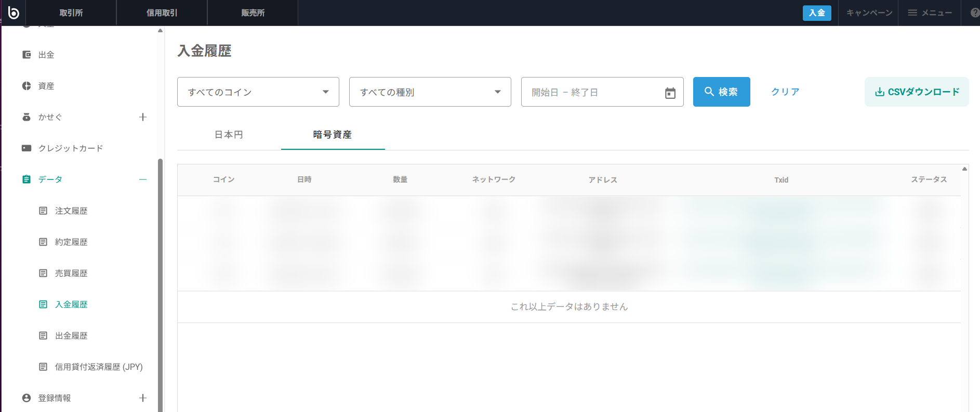Image resolution: width=980 pixels, height=412 pixels.
Task: Click the 検索 search button
Action: click(722, 92)
